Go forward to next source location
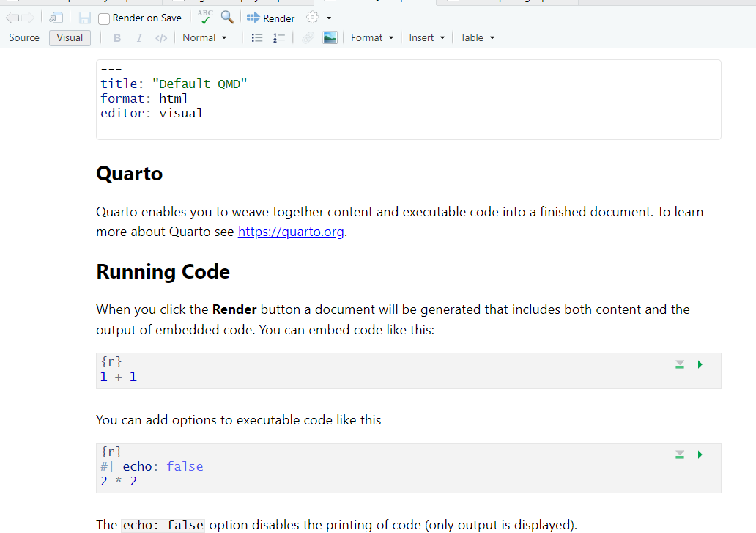 pos(28,18)
